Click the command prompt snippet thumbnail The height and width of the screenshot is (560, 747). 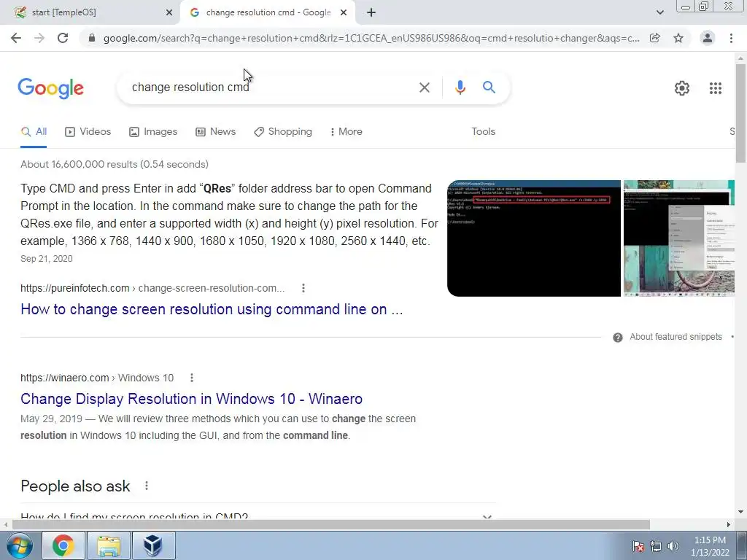pos(533,238)
